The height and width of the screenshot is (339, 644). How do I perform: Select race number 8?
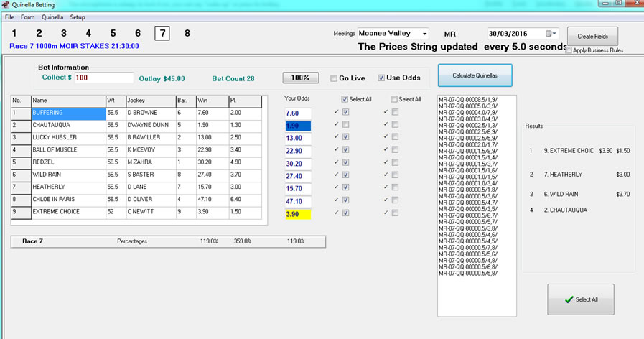click(x=187, y=33)
